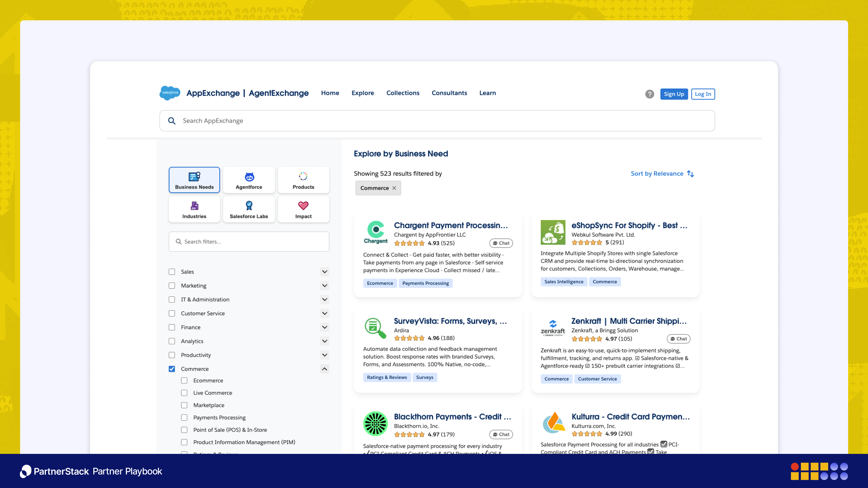The width and height of the screenshot is (868, 488).
Task: Click the Zenkraft app logo
Action: coord(553,328)
